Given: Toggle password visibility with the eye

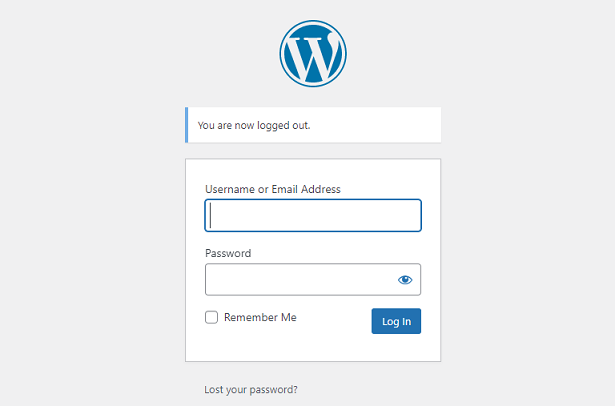Looking at the screenshot, I should [x=405, y=280].
